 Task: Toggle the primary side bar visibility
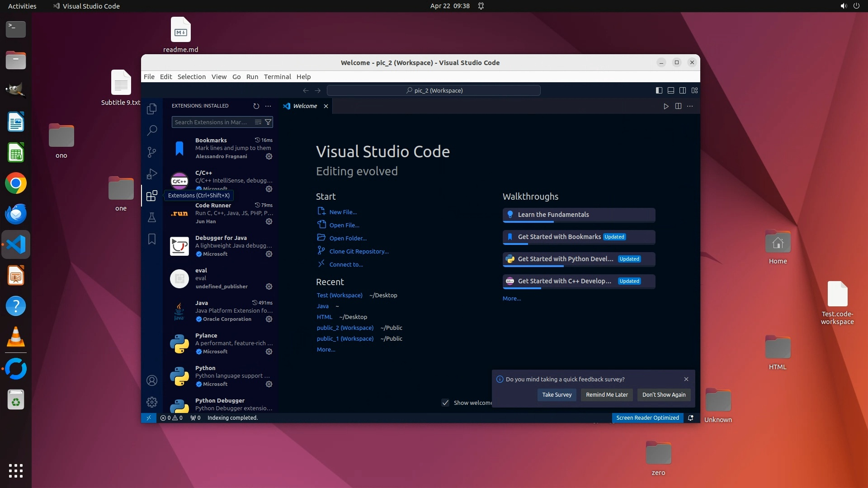coord(659,90)
